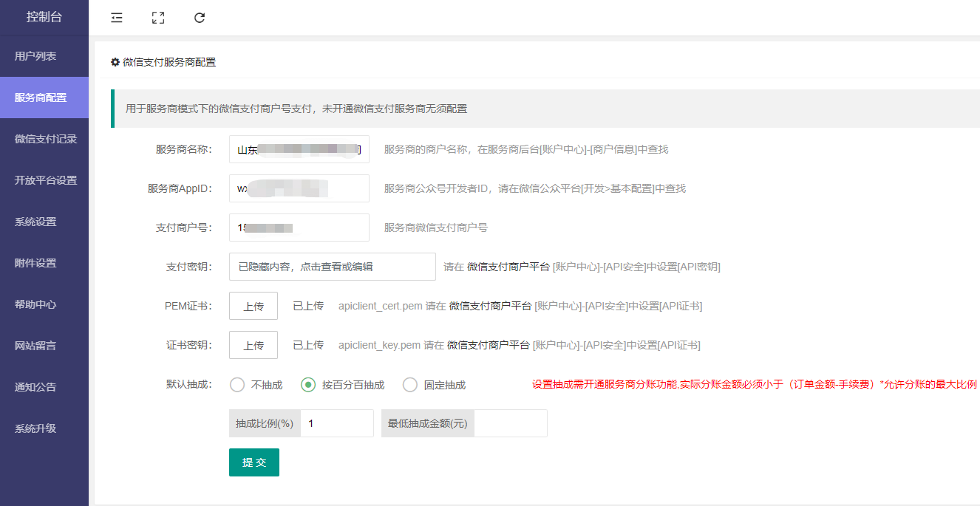This screenshot has height=506, width=980.
Task: Toggle fullscreen mode icon
Action: click(x=157, y=18)
